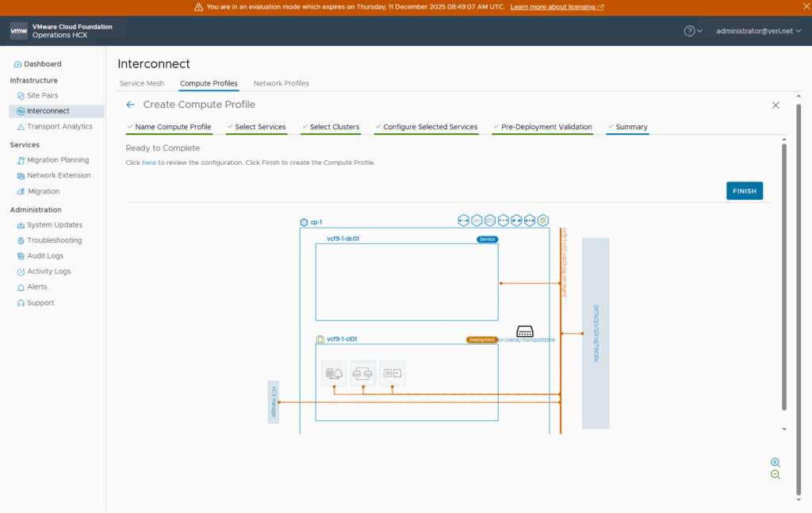
Task: Click the Interconnect appliance icon in cluster vcf9-1-cl01
Action: click(334, 372)
